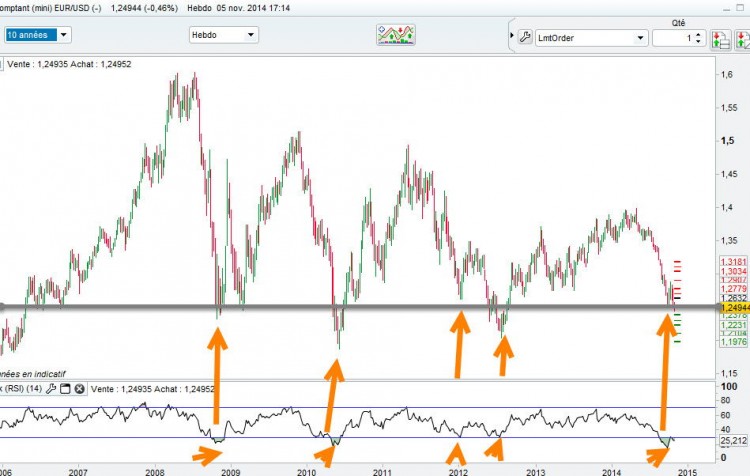The image size is (750, 476).
Task: Click the second buy/sell order icon
Action: pyautogui.click(x=743, y=39)
